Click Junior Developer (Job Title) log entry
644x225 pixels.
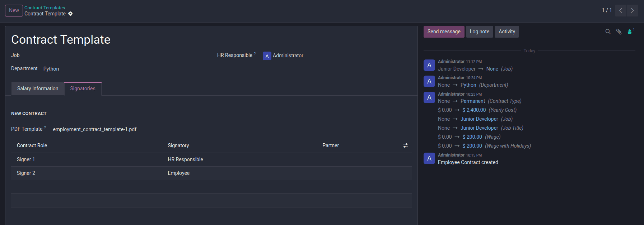(480, 128)
